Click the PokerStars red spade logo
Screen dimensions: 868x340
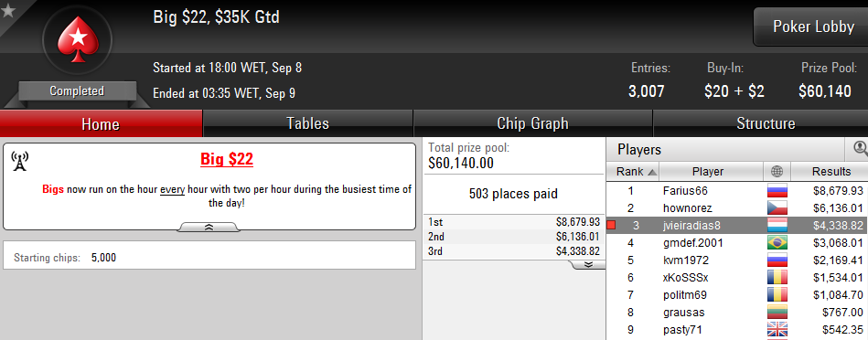point(78,39)
